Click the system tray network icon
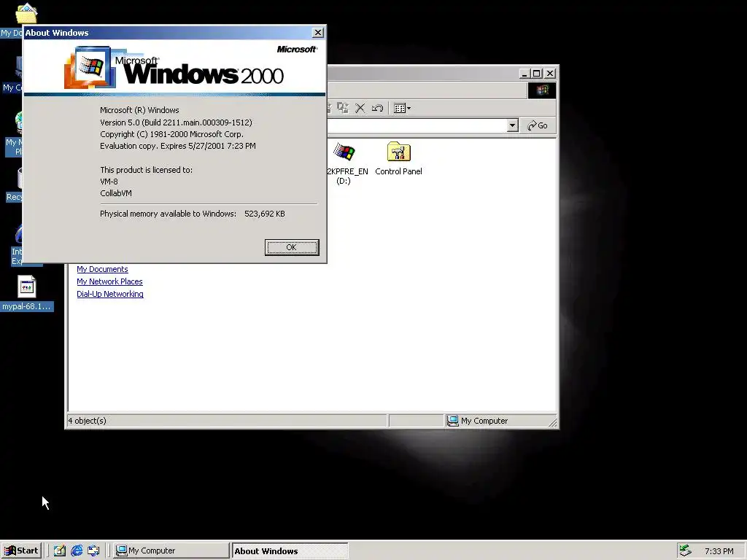The height and width of the screenshot is (560, 747). 685,551
